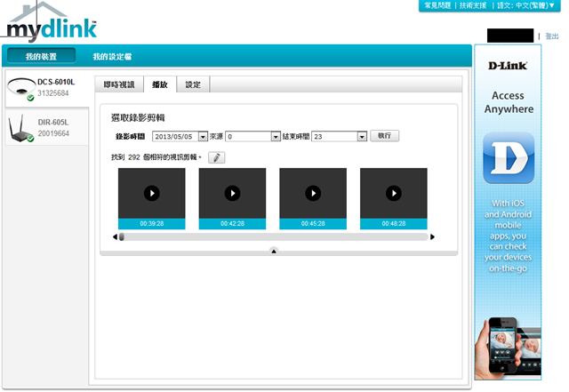Click the mydlink logo

51,22
